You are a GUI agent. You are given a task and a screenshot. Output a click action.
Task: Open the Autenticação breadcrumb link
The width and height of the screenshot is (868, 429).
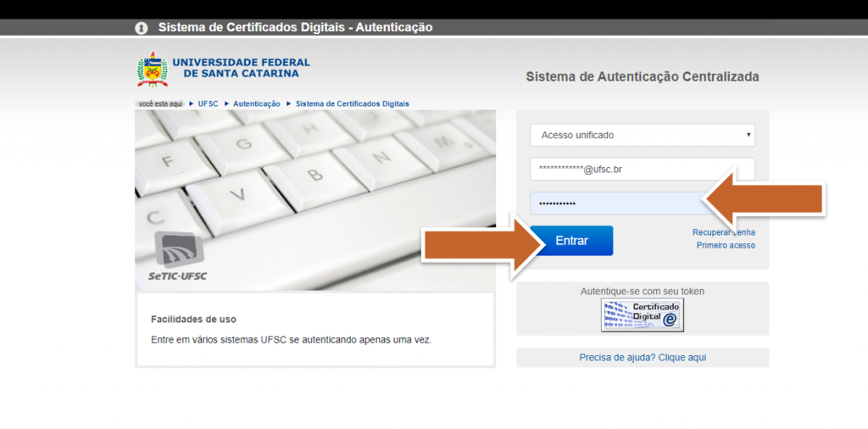click(x=257, y=103)
